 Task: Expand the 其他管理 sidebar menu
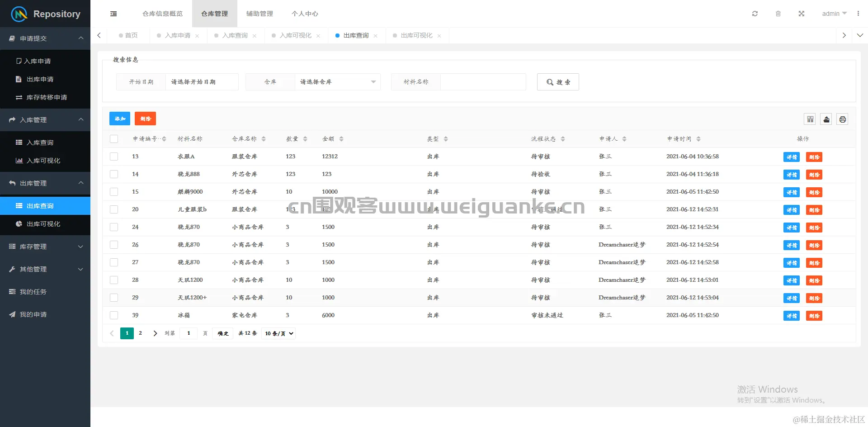pyautogui.click(x=45, y=269)
